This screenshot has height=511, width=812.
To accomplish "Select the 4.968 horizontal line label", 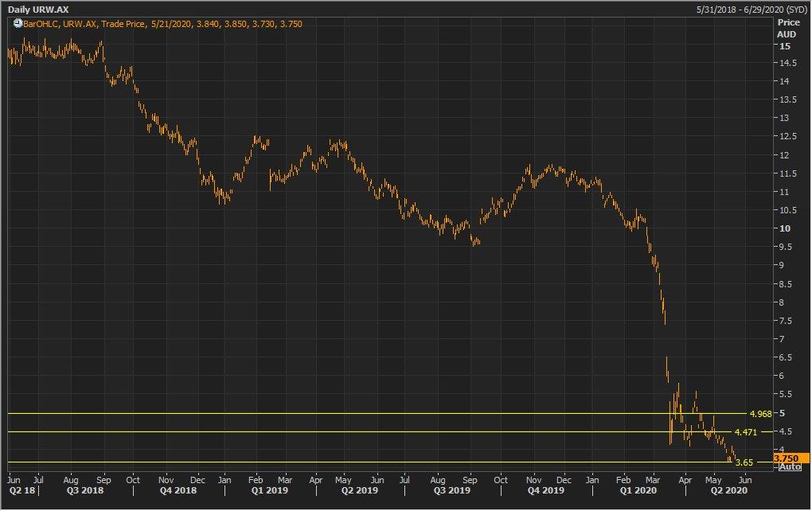I will [760, 413].
